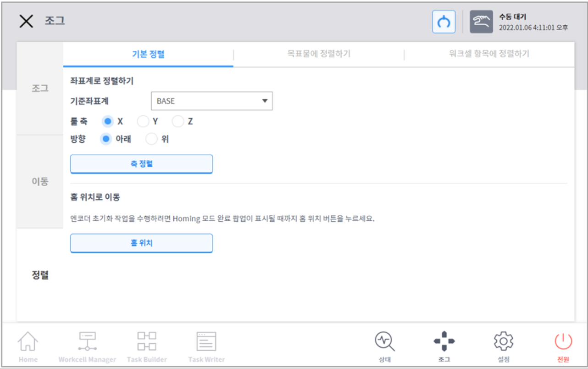Open Workcell Manager from bottom bar
The height and width of the screenshot is (369, 588).
(x=87, y=342)
